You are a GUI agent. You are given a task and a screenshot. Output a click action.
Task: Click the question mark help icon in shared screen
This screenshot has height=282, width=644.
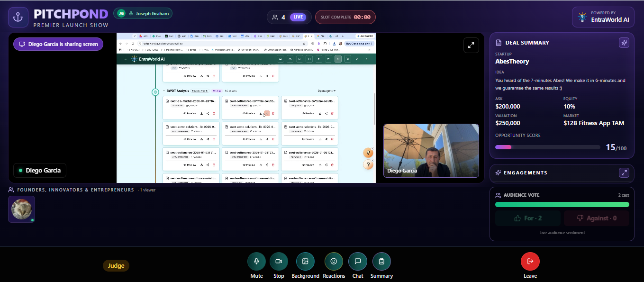tap(368, 164)
